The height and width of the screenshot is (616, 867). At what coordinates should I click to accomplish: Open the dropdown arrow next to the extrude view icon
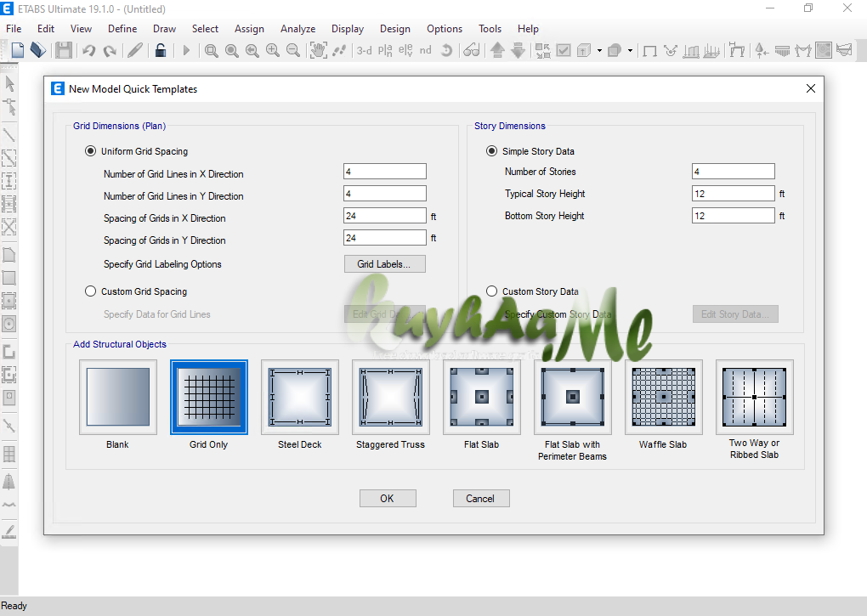(x=599, y=51)
